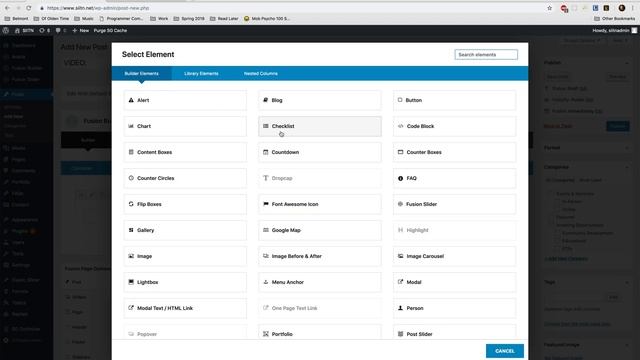Select the Menu Anchor element
640x360 pixels.
click(320, 282)
